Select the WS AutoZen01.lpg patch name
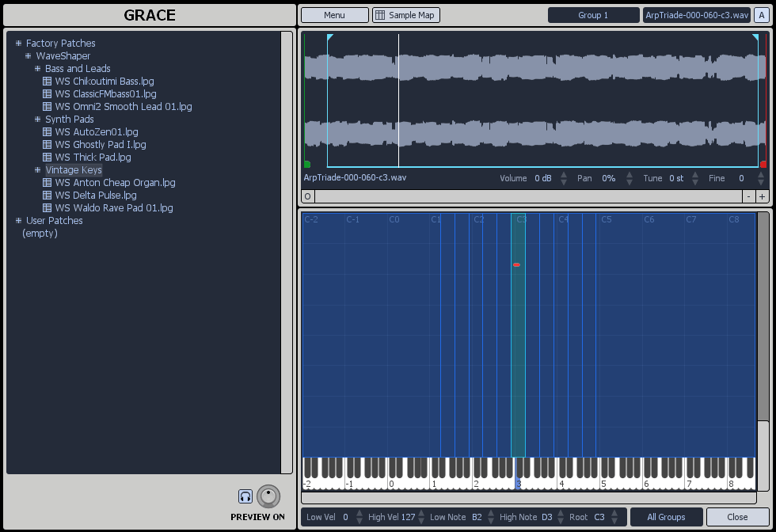 (97, 131)
